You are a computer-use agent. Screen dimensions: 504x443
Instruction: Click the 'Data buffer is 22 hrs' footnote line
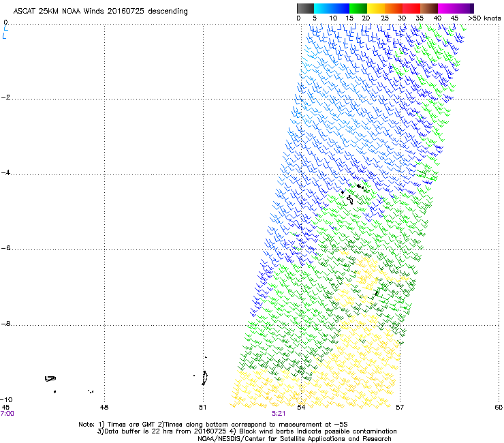pos(247,431)
